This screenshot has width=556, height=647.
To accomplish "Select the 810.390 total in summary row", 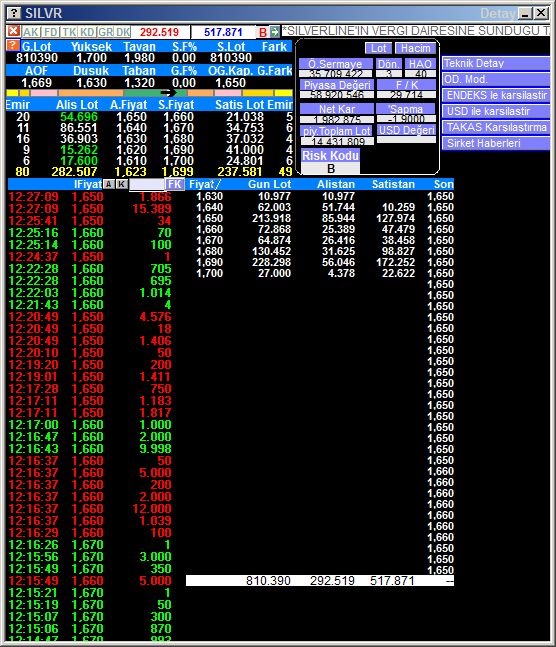I will (x=268, y=581).
